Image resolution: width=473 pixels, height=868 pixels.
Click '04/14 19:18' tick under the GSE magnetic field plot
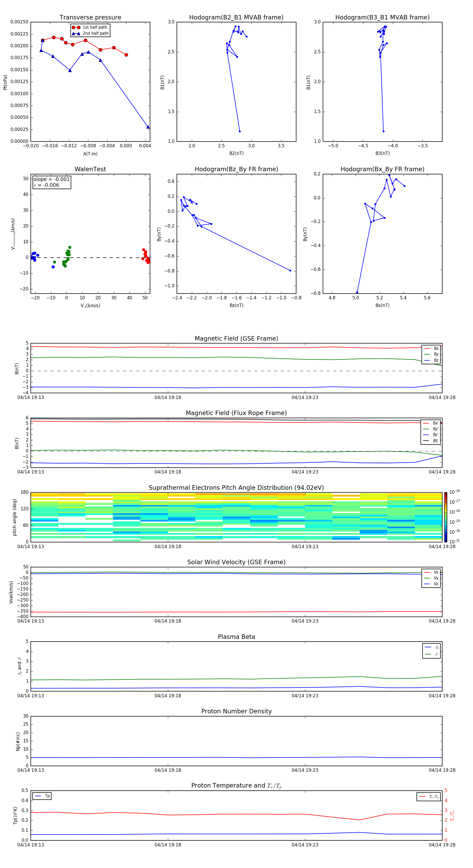tap(168, 397)
